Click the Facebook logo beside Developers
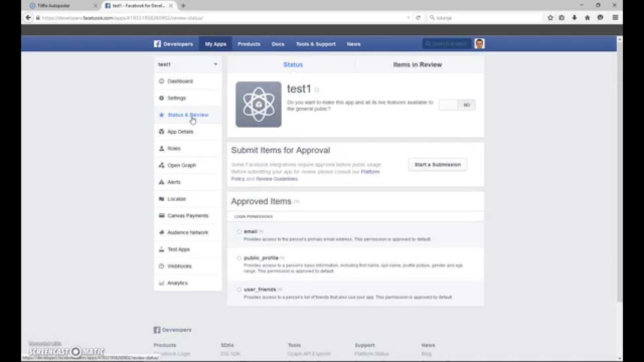The height and width of the screenshot is (362, 644). 157,44
